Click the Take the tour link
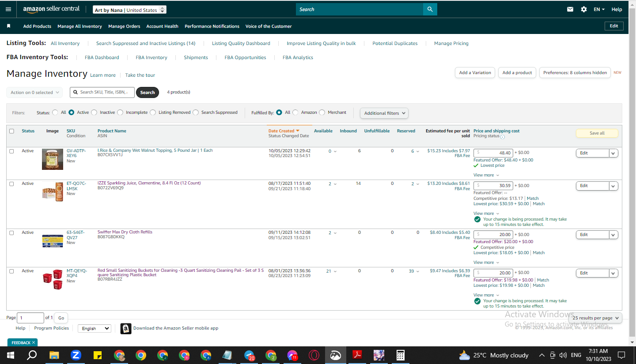636x364 pixels. [140, 75]
